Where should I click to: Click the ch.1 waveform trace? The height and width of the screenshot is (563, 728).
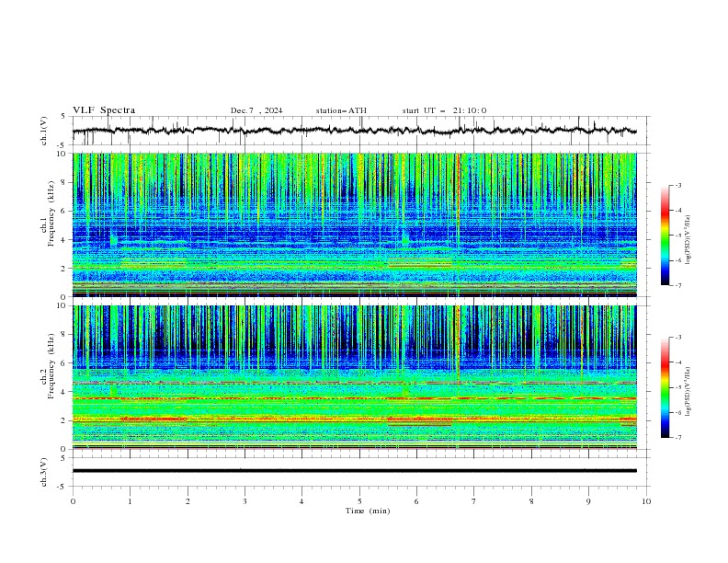pos(355,131)
